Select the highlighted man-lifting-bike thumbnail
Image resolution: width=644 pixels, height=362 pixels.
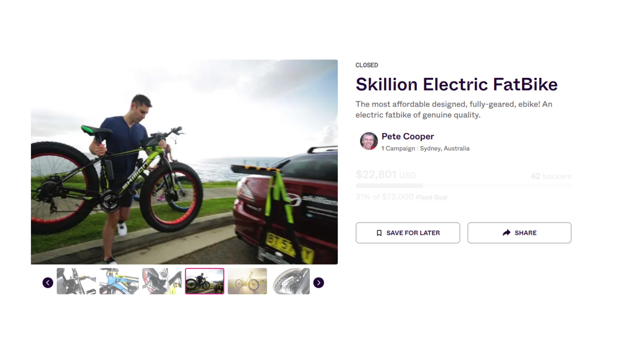(x=205, y=281)
